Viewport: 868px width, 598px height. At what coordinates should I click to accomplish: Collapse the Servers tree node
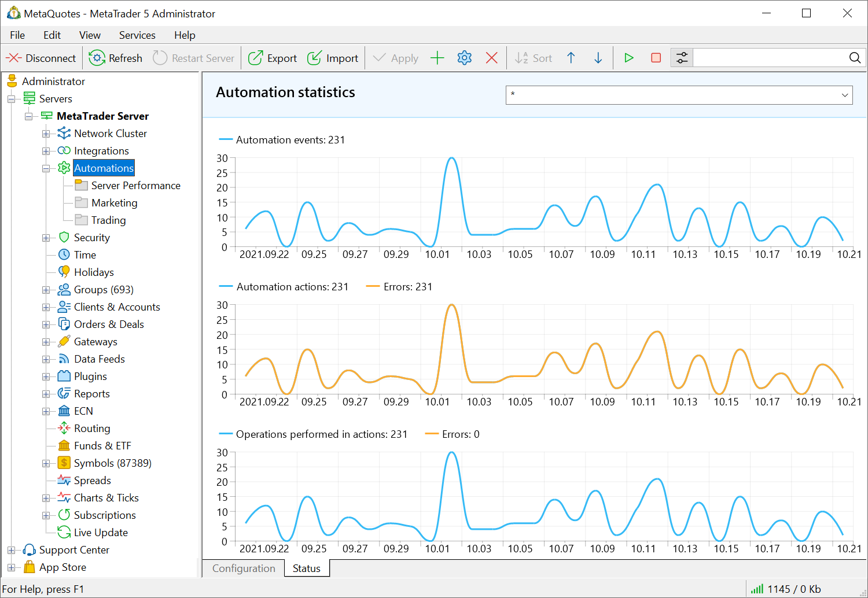click(x=11, y=99)
